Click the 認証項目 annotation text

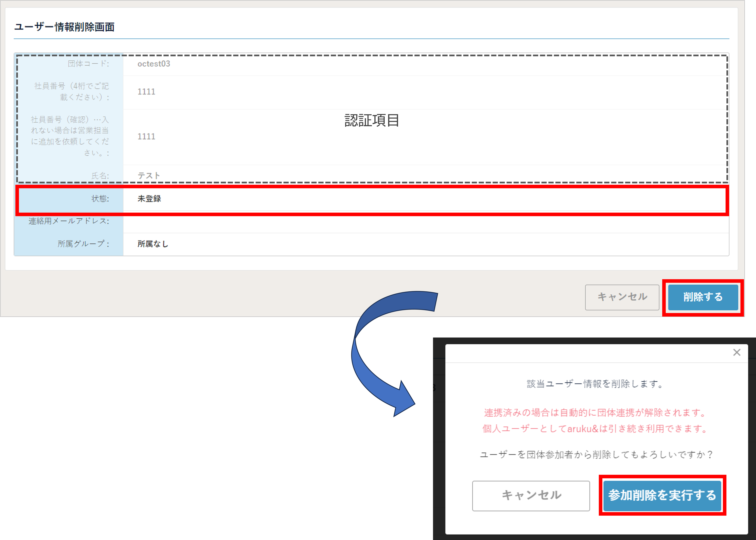372,120
